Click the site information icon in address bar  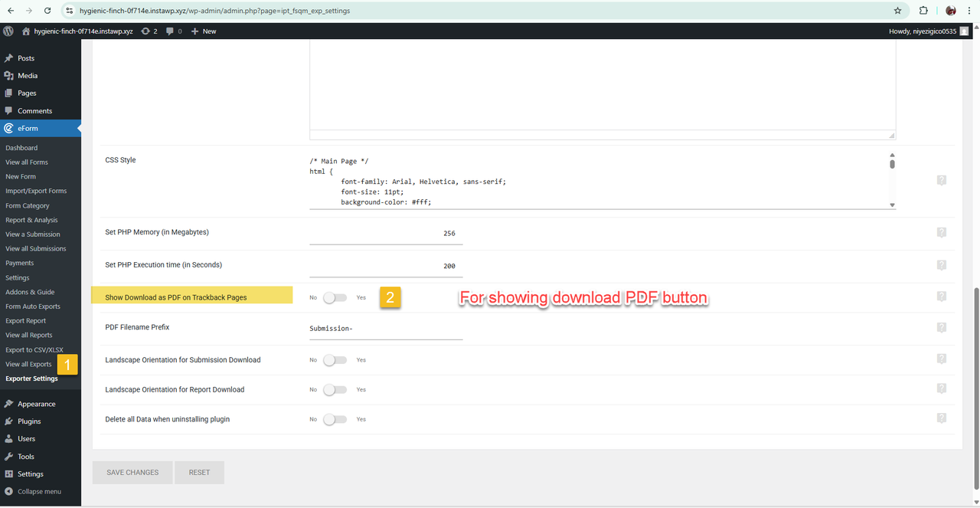coord(69,11)
